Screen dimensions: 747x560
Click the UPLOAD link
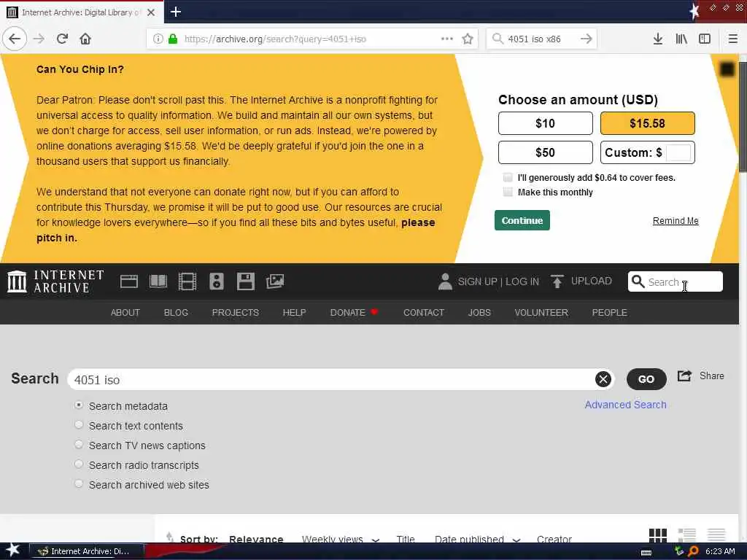[591, 281]
